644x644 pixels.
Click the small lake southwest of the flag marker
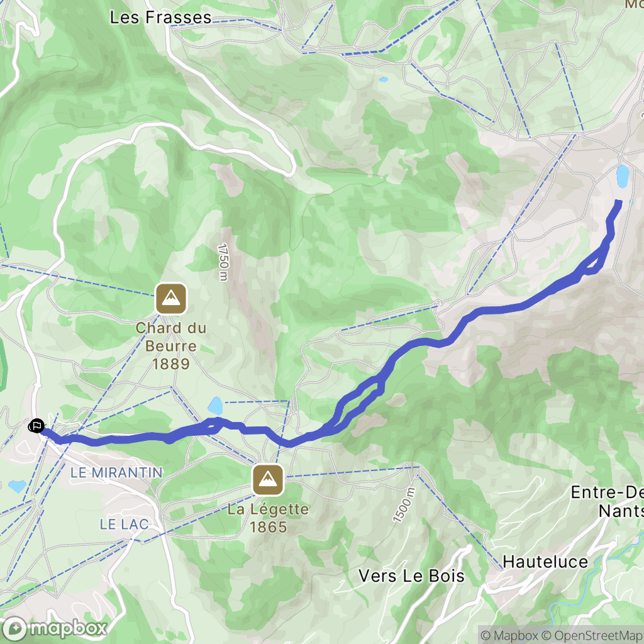coord(17,486)
